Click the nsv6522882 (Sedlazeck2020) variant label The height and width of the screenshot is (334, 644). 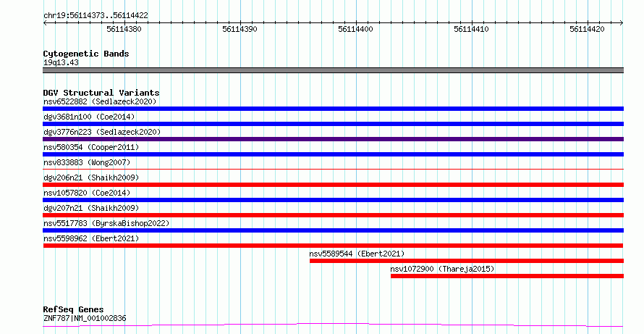[100, 101]
